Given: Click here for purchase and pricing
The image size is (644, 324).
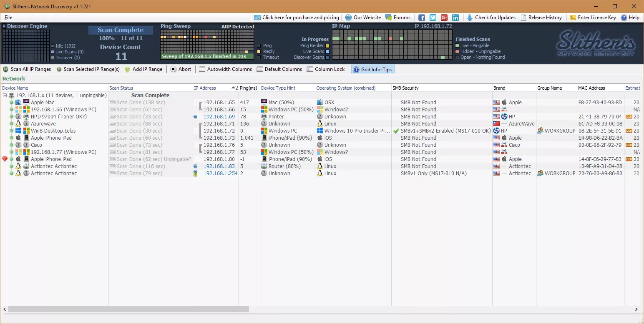Looking at the screenshot, I should pyautogui.click(x=296, y=18).
